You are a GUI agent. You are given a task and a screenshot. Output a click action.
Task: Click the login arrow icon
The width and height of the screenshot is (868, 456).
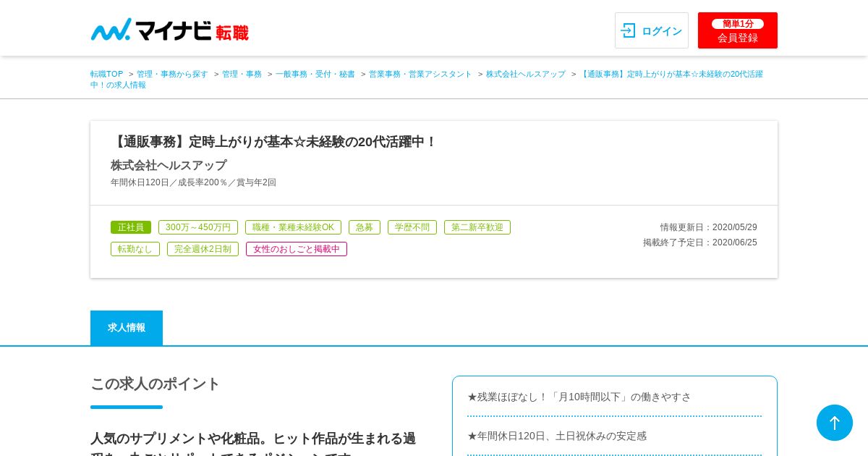tap(628, 30)
